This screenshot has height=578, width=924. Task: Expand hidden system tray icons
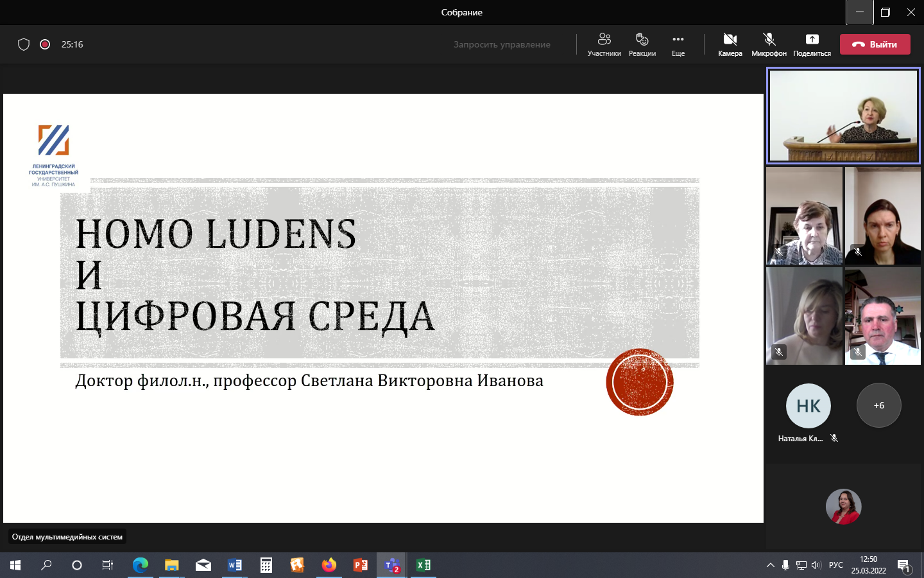pos(770,565)
